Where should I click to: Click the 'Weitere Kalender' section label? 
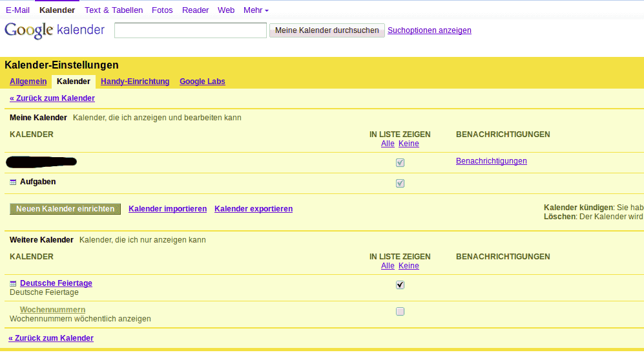(x=41, y=240)
